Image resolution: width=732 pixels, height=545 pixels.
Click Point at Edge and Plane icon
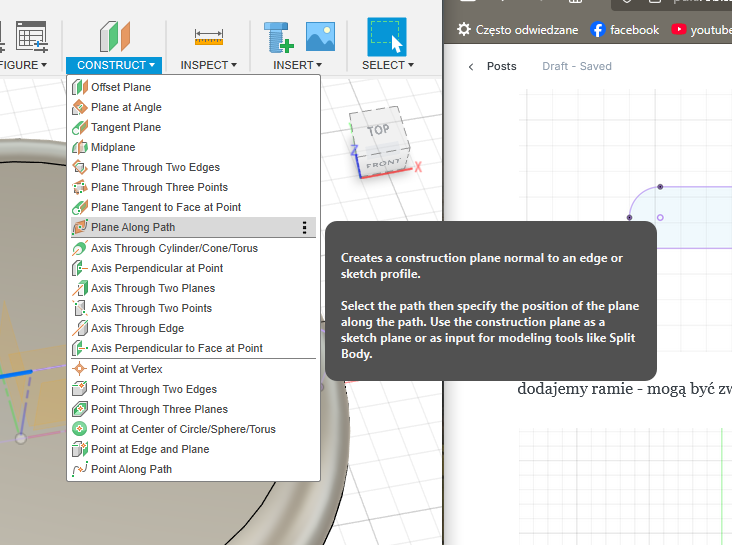click(80, 449)
